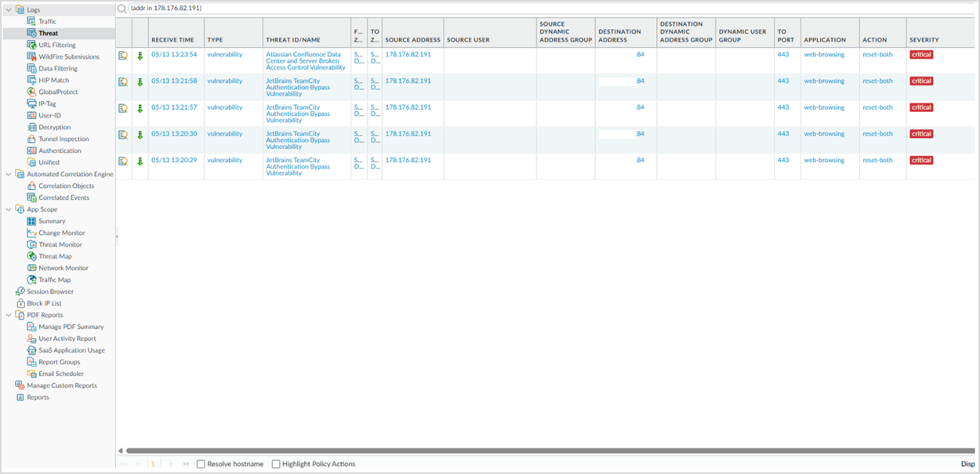Click the Atlassian Confluence threat name link
Viewport: 980px width, 474px height.
pyautogui.click(x=309, y=61)
